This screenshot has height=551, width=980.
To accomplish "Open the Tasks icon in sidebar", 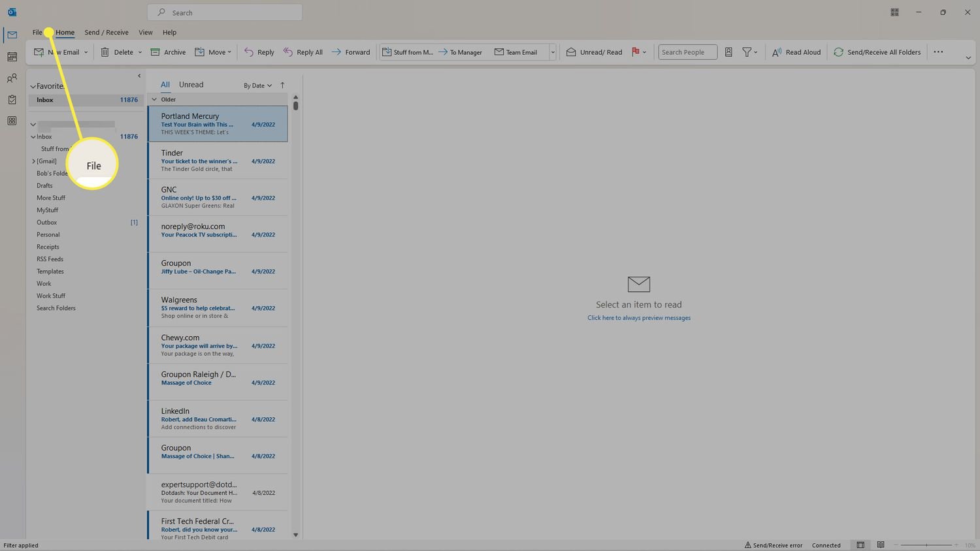I will point(12,100).
